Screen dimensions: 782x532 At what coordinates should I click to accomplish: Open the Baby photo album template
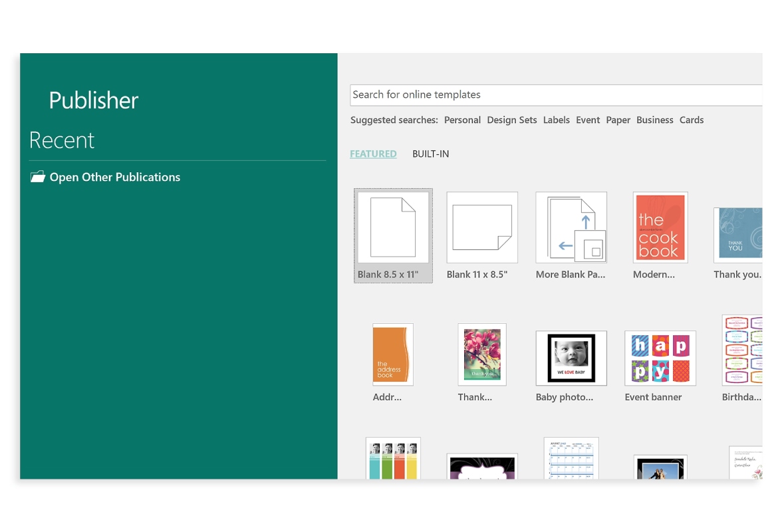[x=571, y=358]
